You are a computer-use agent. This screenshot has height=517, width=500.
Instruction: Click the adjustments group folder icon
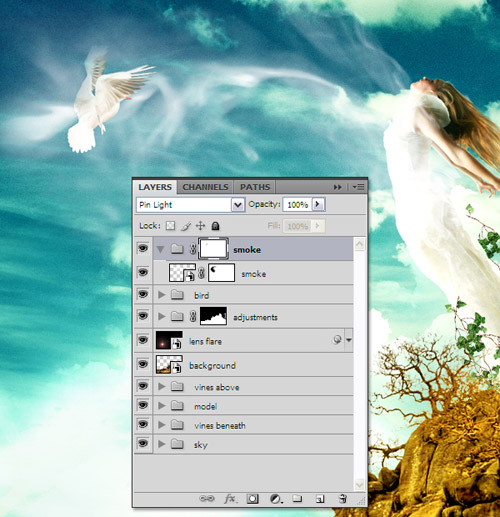[x=177, y=316]
